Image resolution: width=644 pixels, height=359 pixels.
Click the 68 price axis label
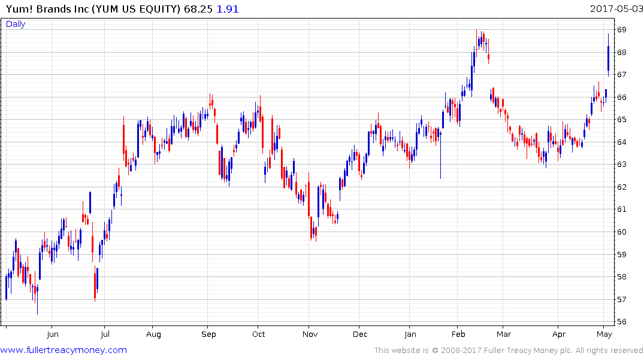tap(621, 52)
